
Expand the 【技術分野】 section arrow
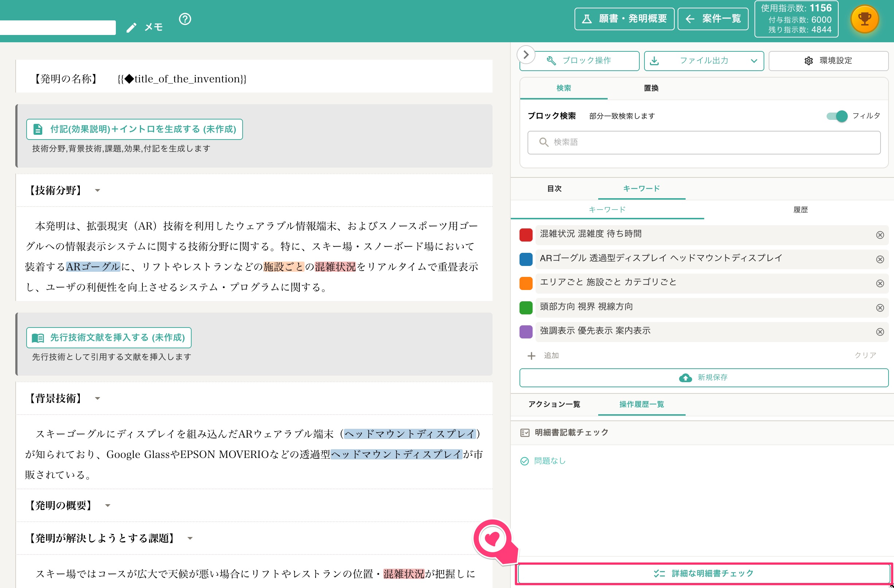coord(98,191)
